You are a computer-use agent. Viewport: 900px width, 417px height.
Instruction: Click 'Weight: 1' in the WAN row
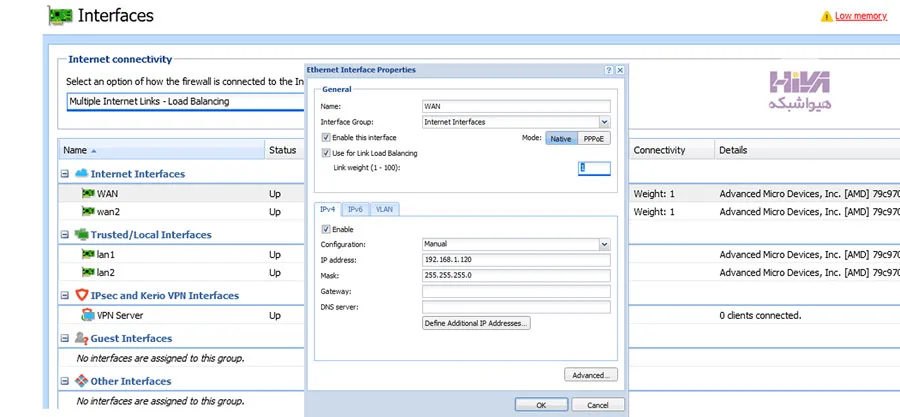pyautogui.click(x=654, y=194)
